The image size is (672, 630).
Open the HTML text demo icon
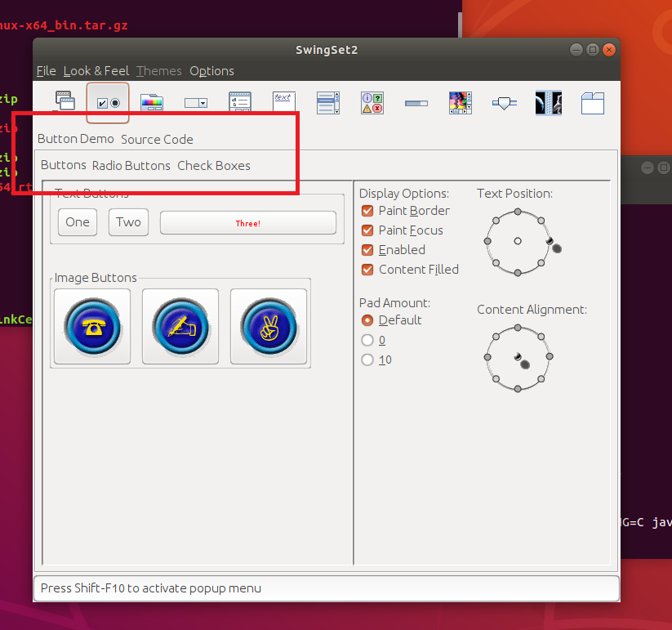click(x=283, y=102)
